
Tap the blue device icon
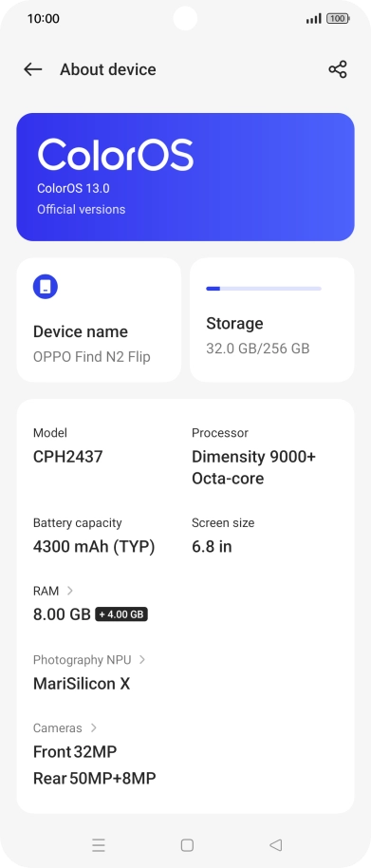(46, 287)
